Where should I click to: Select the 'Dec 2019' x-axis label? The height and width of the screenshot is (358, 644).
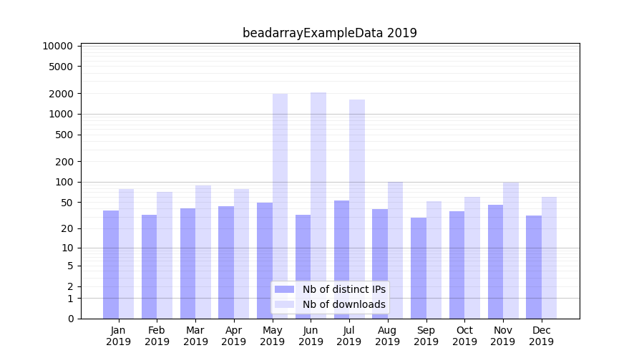point(541,336)
